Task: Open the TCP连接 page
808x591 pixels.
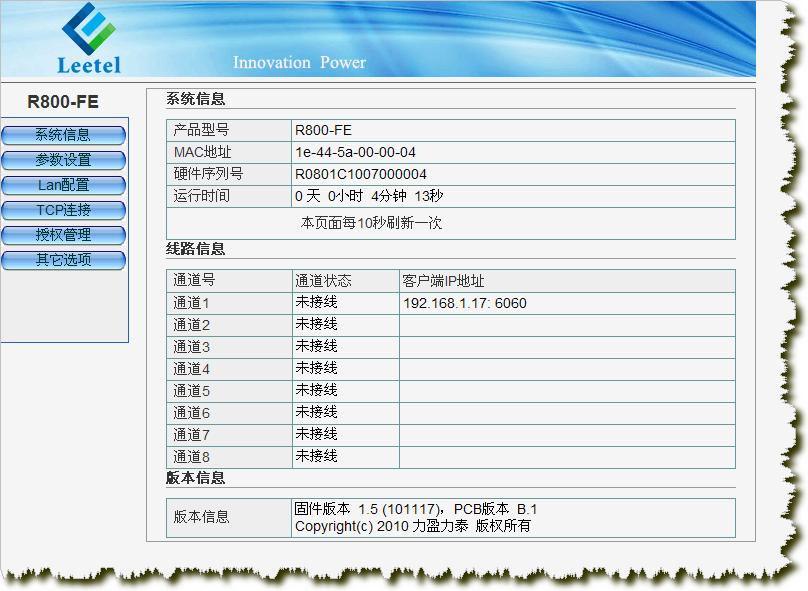Action: pyautogui.click(x=64, y=210)
